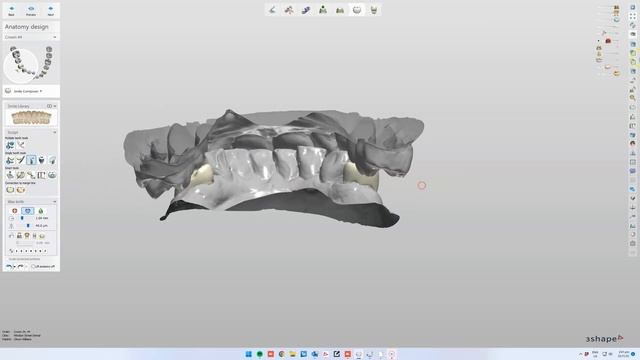Image resolution: width=640 pixels, height=360 pixels.
Task: Toggle the green-highlighted right toolbar view icon
Action: 633,53
